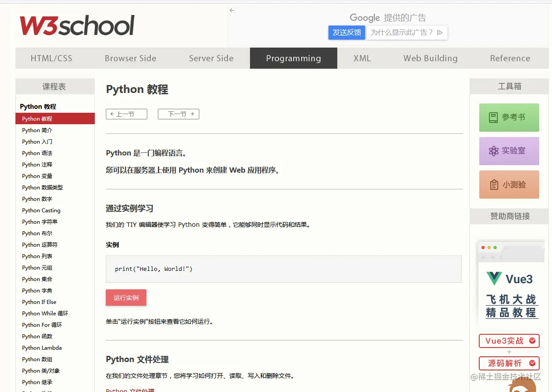Open the Server Side navigation tab
552x392 pixels.
tap(211, 58)
